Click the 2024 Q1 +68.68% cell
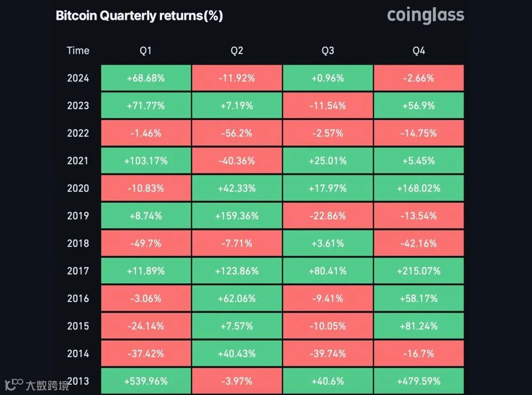This screenshot has height=395, width=532. tap(146, 78)
